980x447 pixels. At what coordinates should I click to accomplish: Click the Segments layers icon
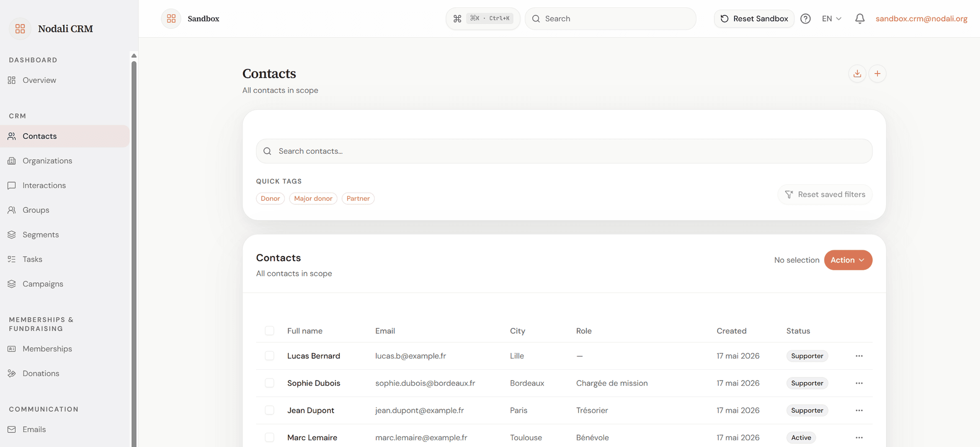[12, 234]
